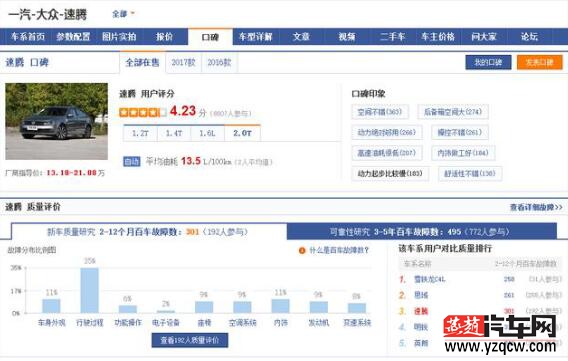Click the 行驶过程 bar in fault chart
Viewport: 568px width, 361px height.
click(89, 290)
